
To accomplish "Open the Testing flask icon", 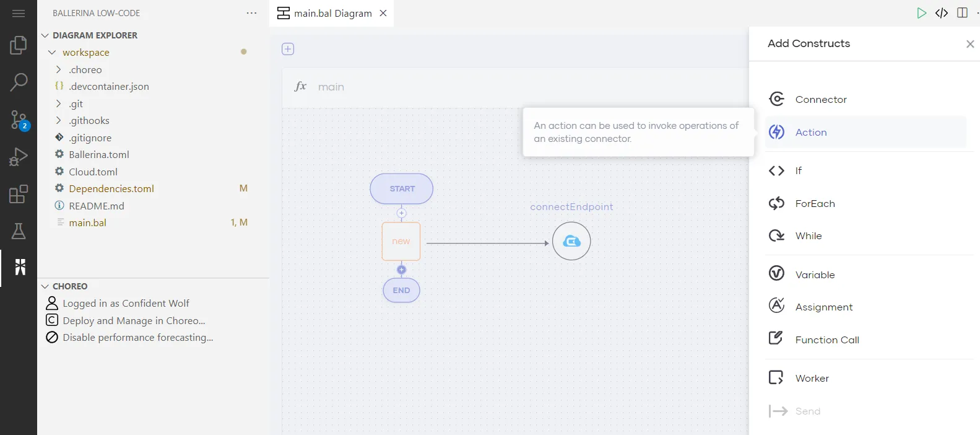I will (x=19, y=231).
